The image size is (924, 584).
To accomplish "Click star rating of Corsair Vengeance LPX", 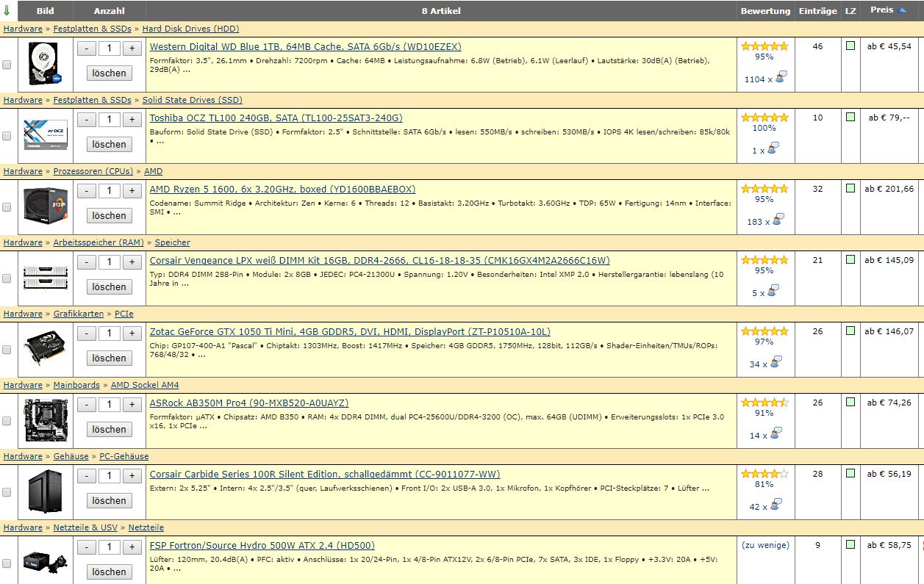I will tap(764, 260).
